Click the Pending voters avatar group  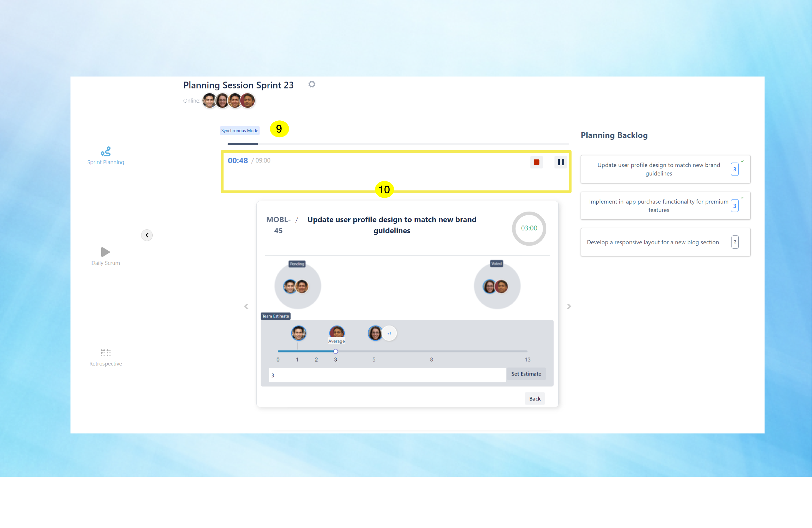click(x=296, y=286)
